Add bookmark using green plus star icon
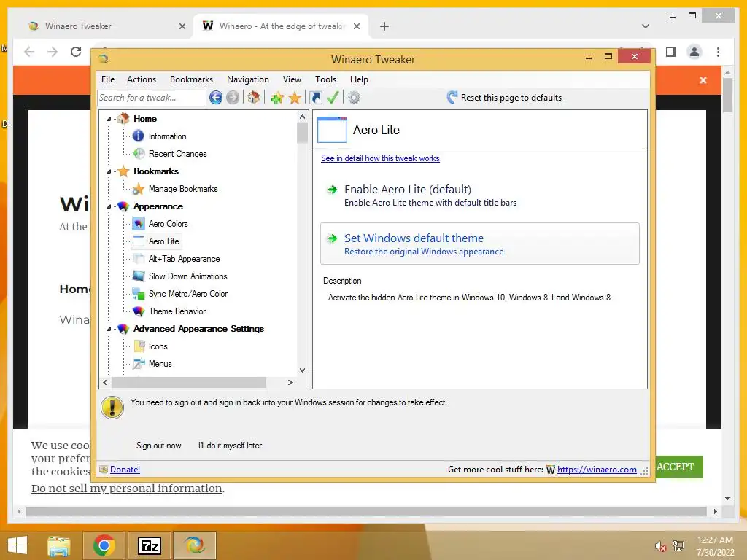Screen dimensions: 747x560 pyautogui.click(x=277, y=98)
